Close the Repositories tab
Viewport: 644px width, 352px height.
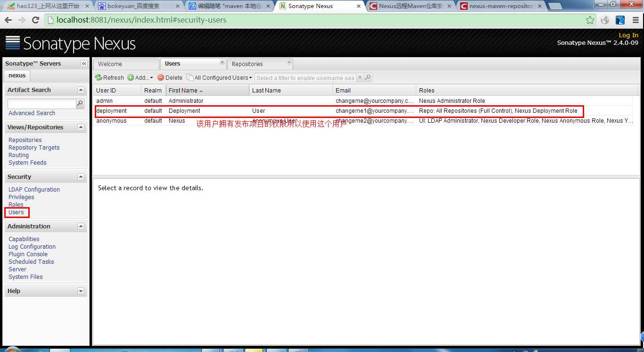coord(289,62)
